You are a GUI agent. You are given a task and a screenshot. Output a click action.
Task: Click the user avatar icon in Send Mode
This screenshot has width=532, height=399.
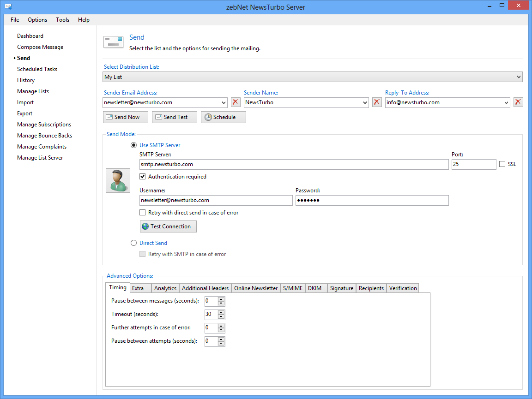click(118, 180)
